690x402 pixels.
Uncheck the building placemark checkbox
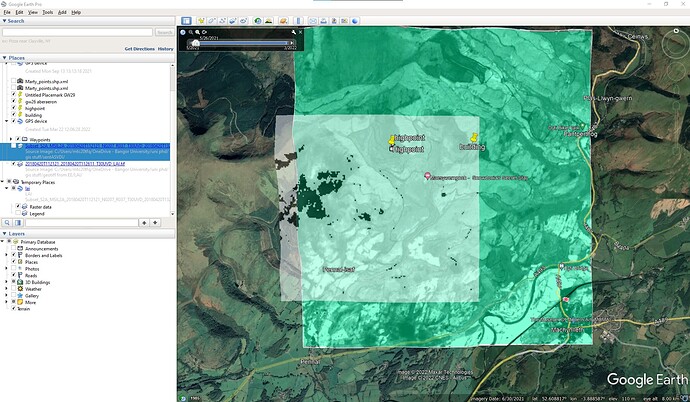[14, 114]
